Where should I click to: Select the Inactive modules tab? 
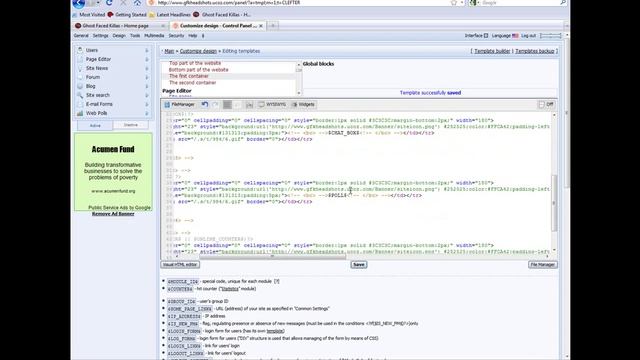[x=131, y=125]
